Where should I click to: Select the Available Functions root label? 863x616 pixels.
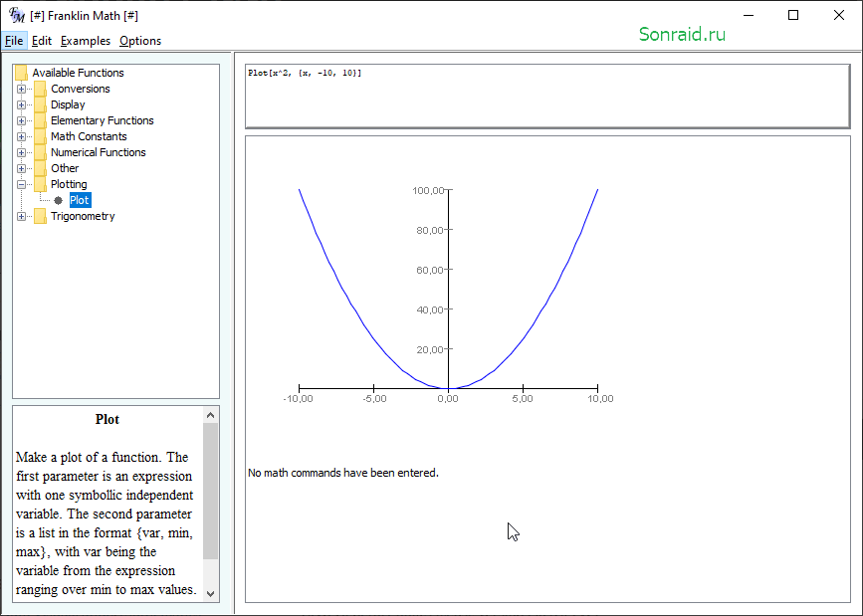tap(79, 73)
